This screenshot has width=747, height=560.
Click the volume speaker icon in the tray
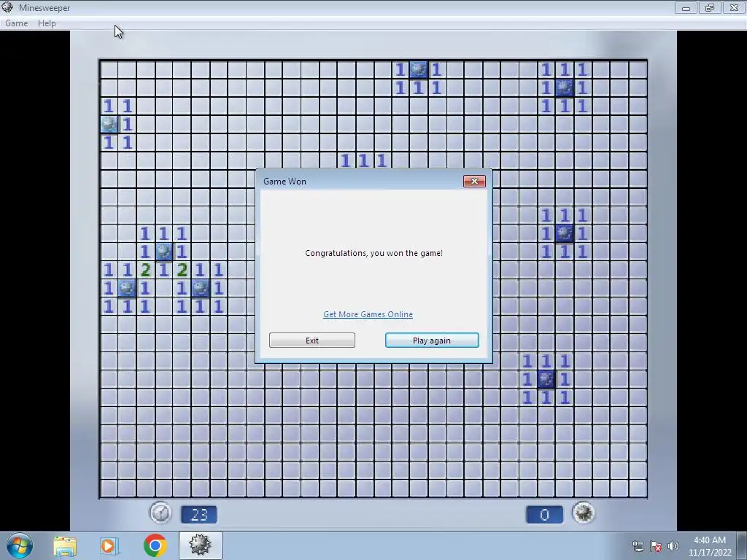(673, 546)
